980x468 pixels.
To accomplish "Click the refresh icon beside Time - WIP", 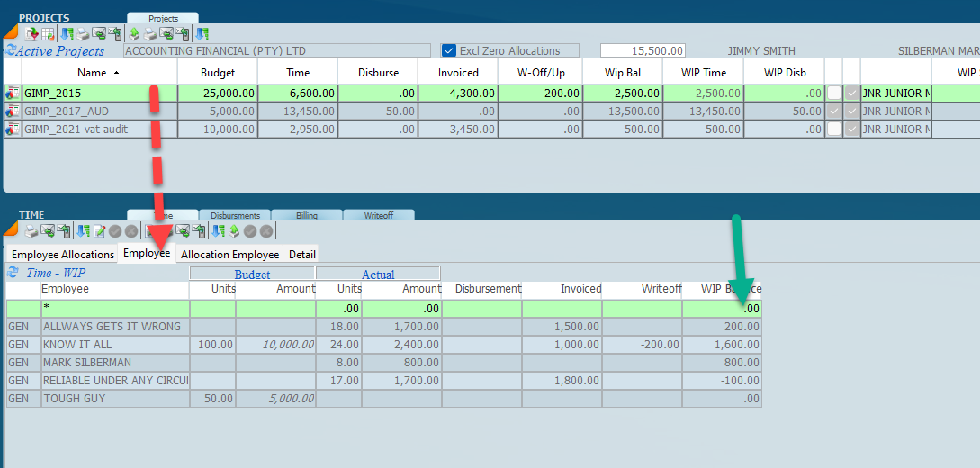I will [13, 273].
